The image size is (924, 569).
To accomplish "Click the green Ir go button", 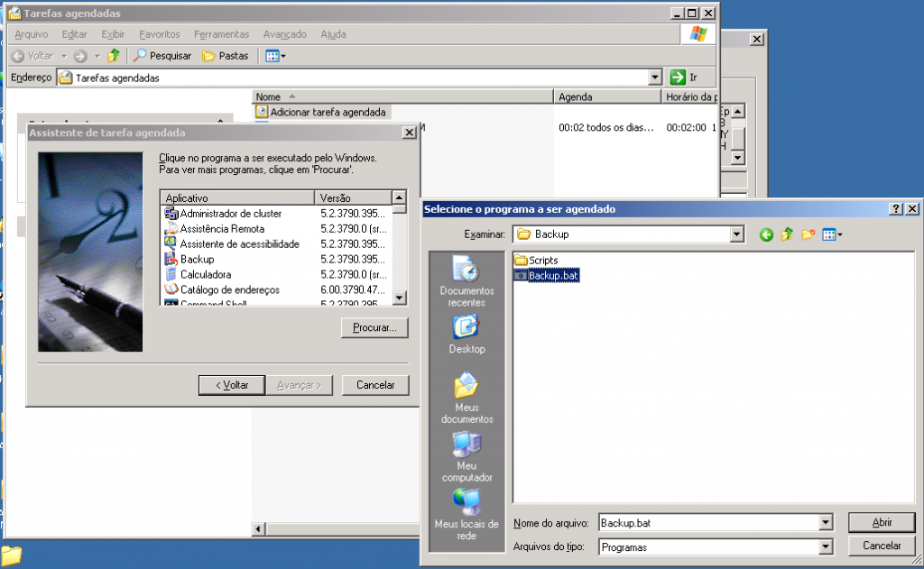I will pos(678,78).
